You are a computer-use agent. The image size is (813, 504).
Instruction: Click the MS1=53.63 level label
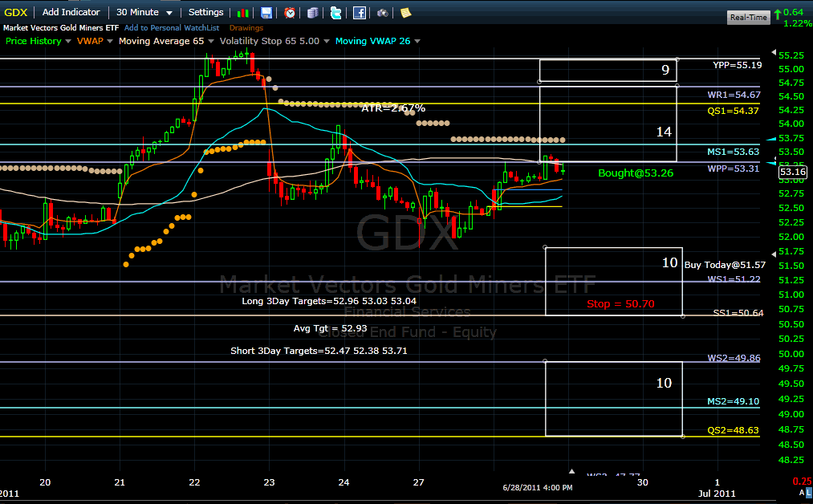(x=734, y=152)
